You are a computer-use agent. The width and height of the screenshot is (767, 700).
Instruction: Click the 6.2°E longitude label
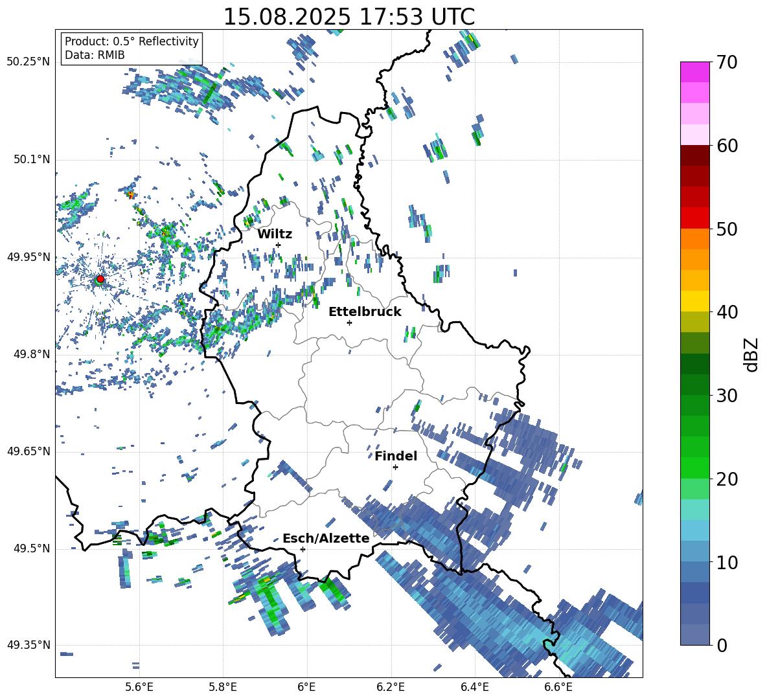pos(391,687)
